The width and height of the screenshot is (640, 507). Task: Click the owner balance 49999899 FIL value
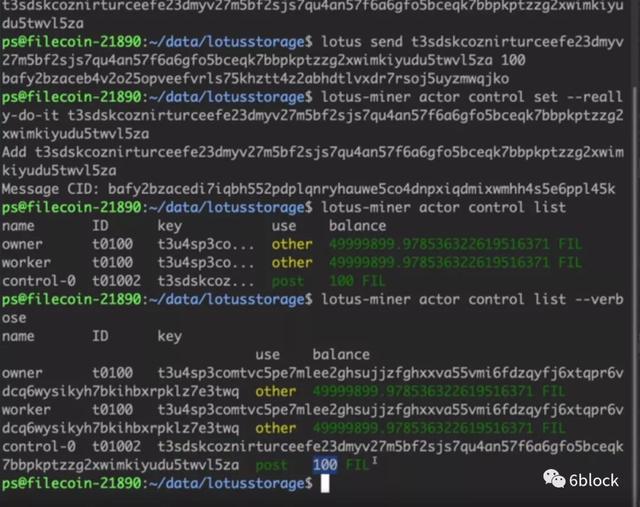[455, 244]
